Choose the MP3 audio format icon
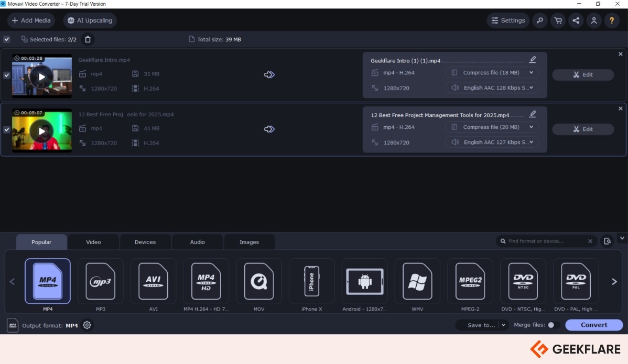The image size is (628, 364). click(101, 281)
